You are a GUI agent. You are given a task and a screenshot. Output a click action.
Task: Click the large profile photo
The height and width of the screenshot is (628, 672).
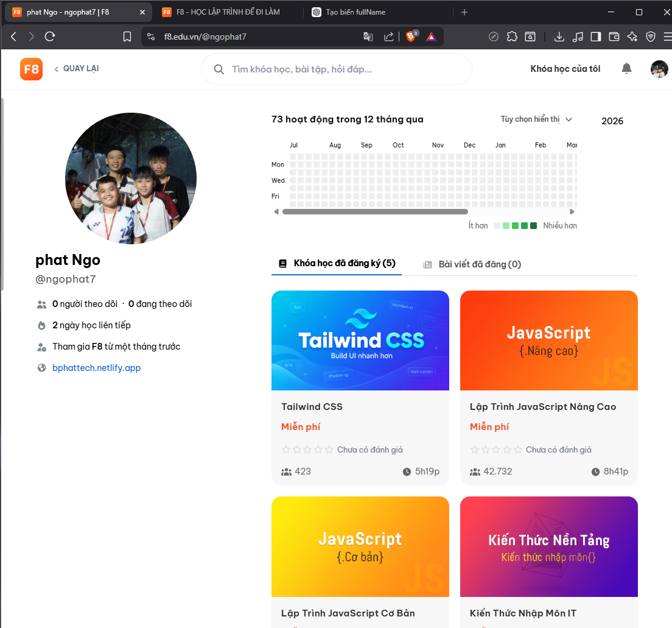(x=131, y=178)
